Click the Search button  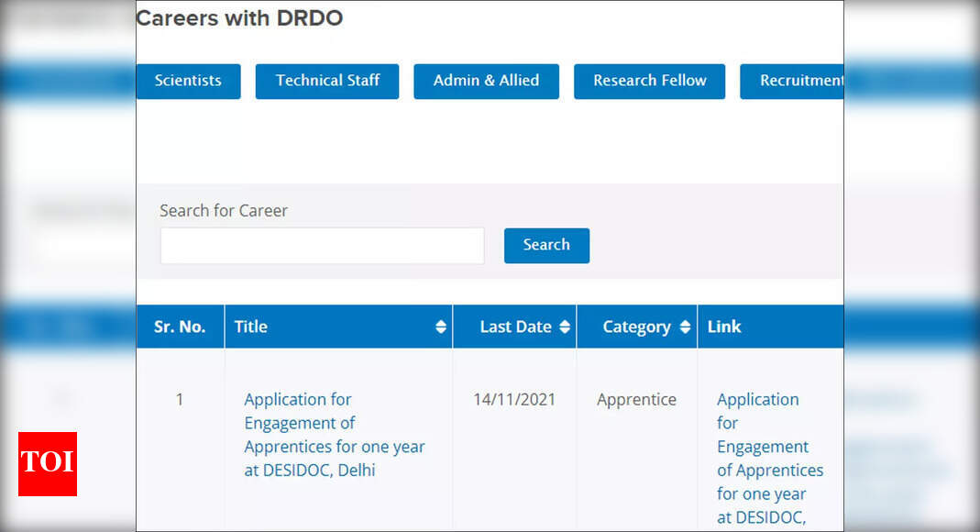coord(546,245)
